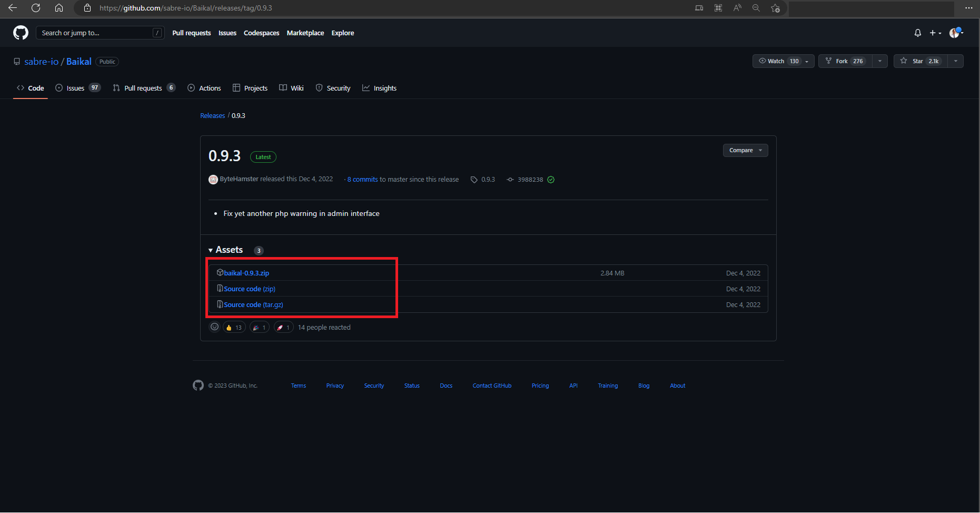Open ByteHamster's profile link

coord(239,179)
